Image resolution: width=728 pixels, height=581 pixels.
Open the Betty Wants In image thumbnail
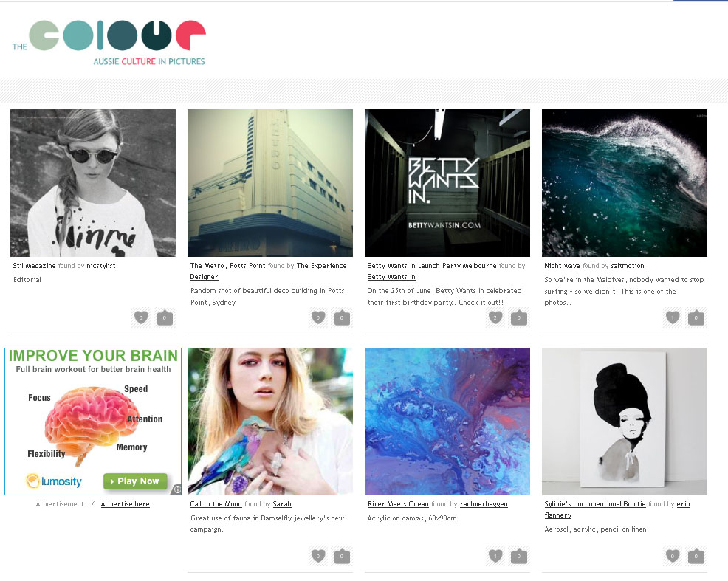[447, 183]
